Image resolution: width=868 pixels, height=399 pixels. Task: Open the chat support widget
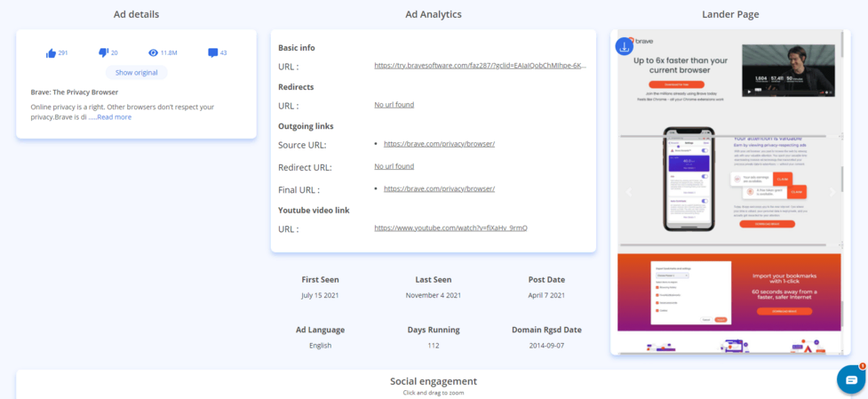[x=851, y=379]
